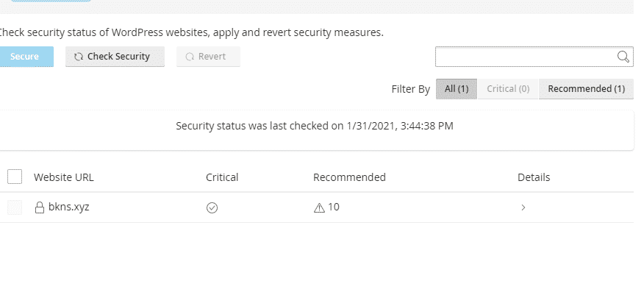The height and width of the screenshot is (295, 644).
Task: Click the Critical checkmark status icon
Action: (x=212, y=208)
